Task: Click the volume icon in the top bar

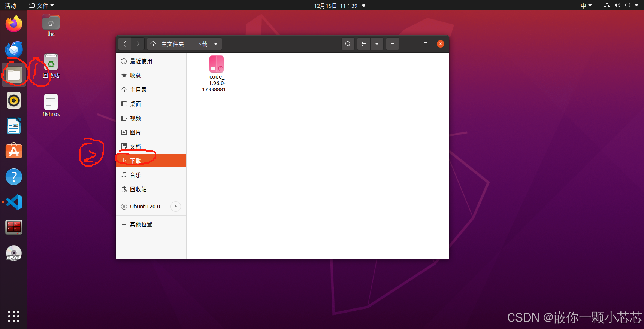Action: pyautogui.click(x=617, y=6)
